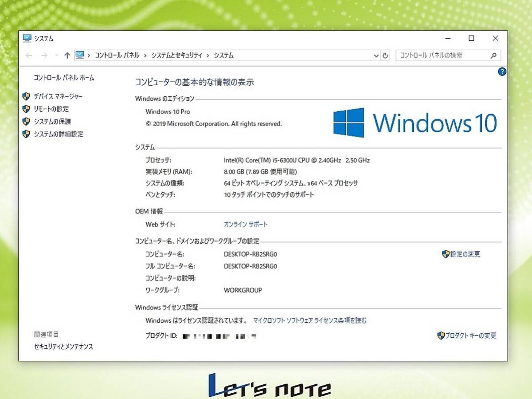Click the Back navigation arrow
532x399 pixels.
(x=29, y=55)
